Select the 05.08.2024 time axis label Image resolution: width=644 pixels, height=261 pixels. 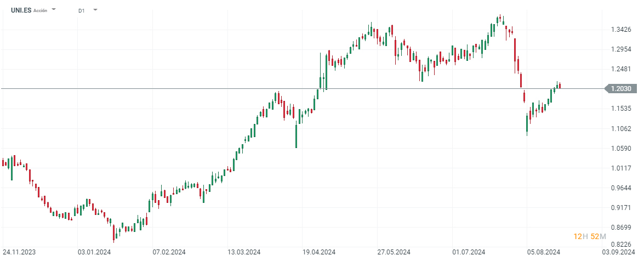click(544, 252)
